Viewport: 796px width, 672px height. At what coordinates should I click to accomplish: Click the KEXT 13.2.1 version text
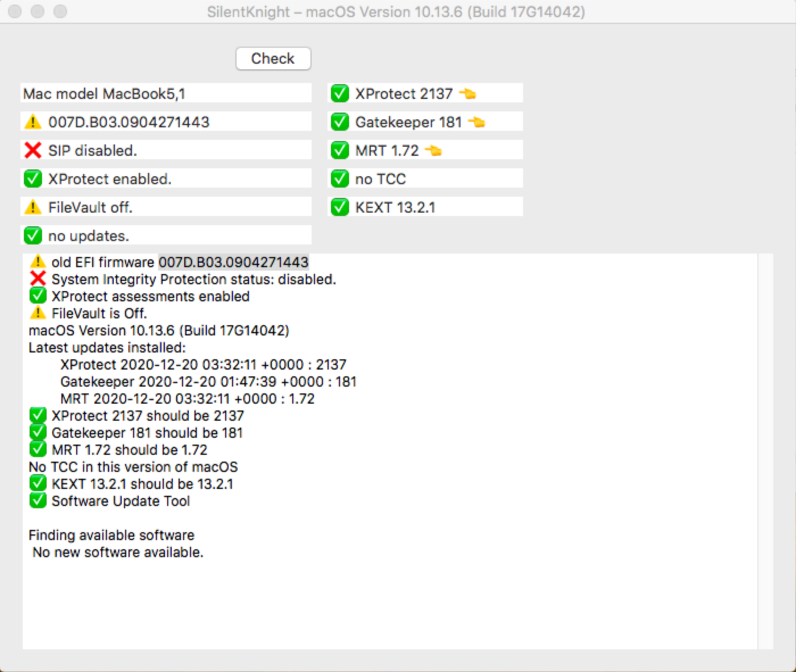395,208
